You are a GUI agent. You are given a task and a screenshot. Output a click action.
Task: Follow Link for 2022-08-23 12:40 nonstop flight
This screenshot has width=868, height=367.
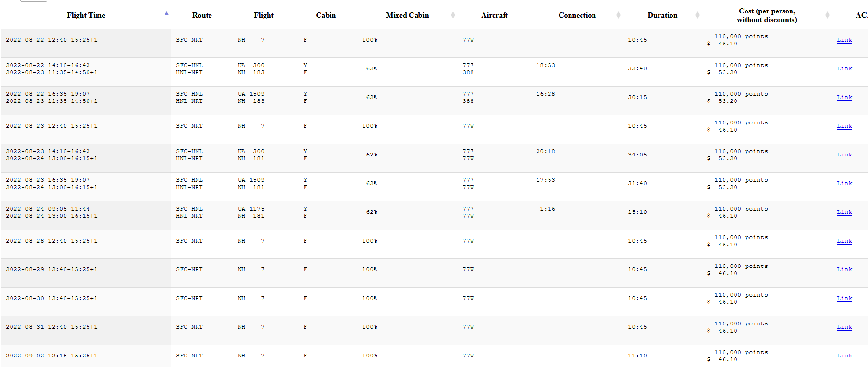[x=844, y=126]
